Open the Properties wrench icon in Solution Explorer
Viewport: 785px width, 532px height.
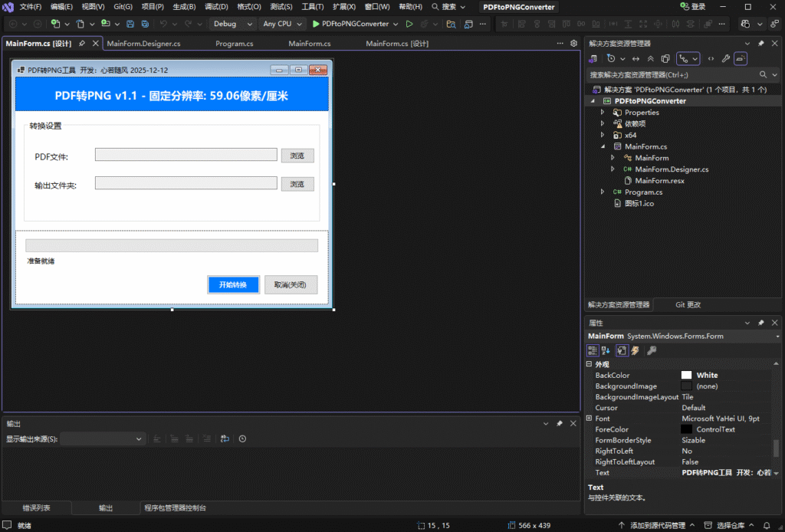point(725,58)
